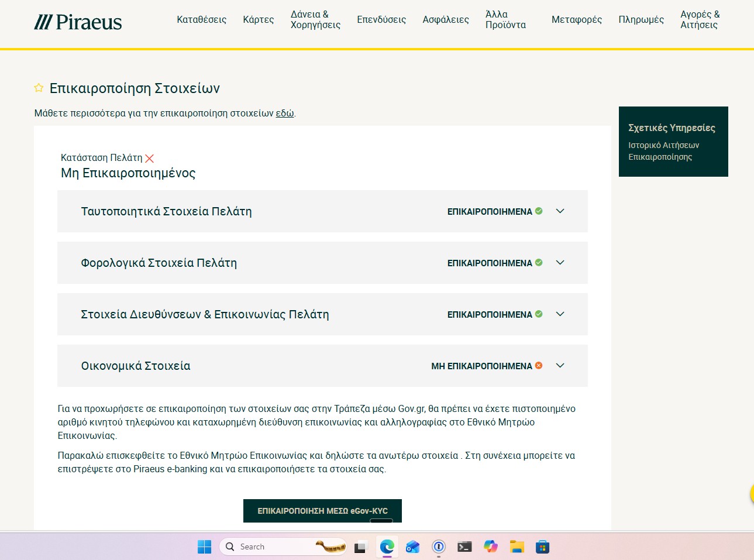Open Ιστορικό Αιτήσεων Επικαιροποίησης link
Image resolution: width=754 pixels, height=560 pixels.
(x=663, y=151)
